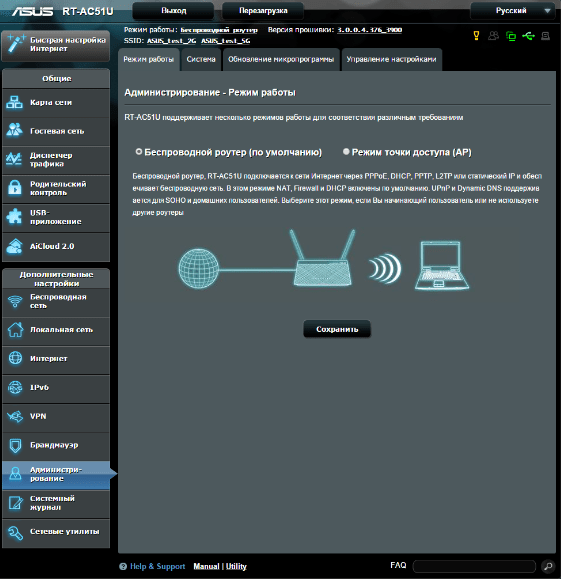Select the Режим точки доступа (AP) radio button
The height and width of the screenshot is (579, 561).
tap(346, 151)
